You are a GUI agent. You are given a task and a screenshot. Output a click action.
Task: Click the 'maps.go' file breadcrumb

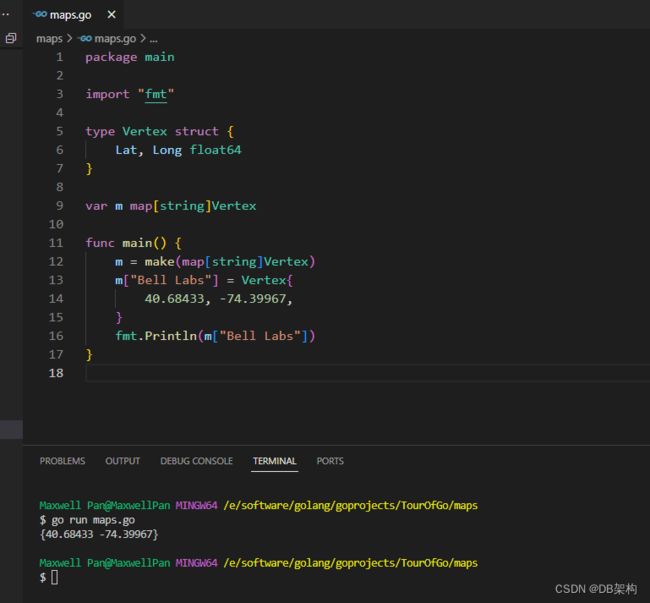point(115,39)
